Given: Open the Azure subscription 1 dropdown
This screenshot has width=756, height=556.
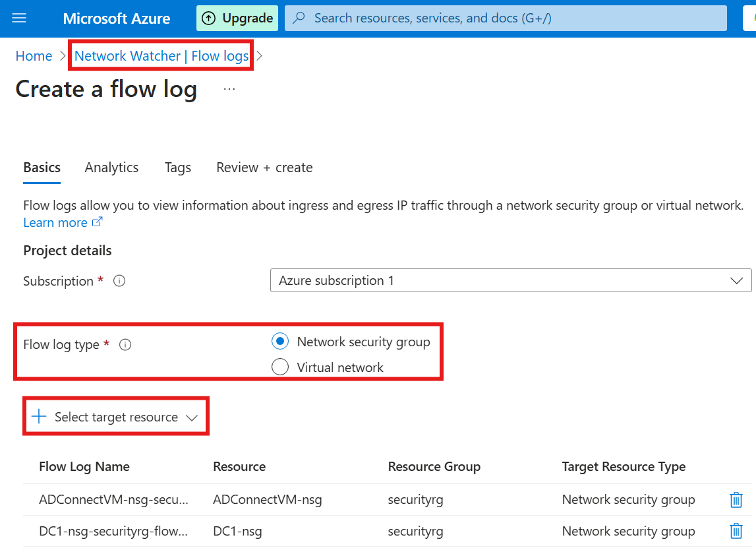Looking at the screenshot, I should pos(511,280).
